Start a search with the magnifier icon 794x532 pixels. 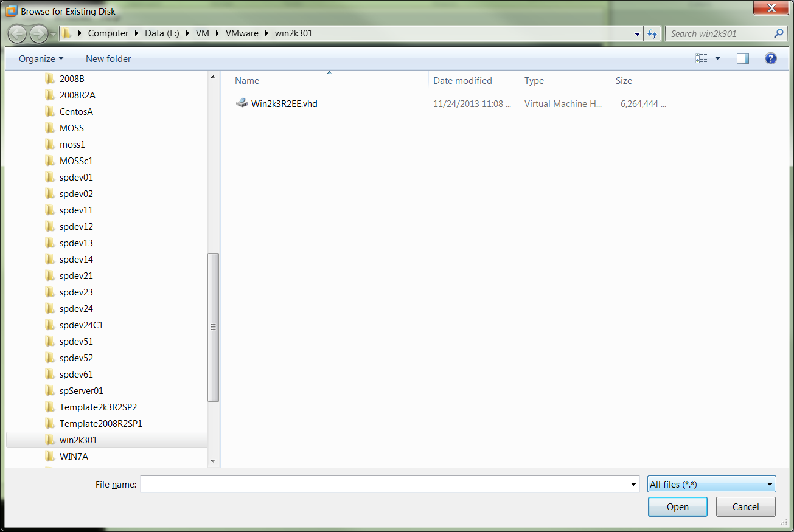[779, 33]
